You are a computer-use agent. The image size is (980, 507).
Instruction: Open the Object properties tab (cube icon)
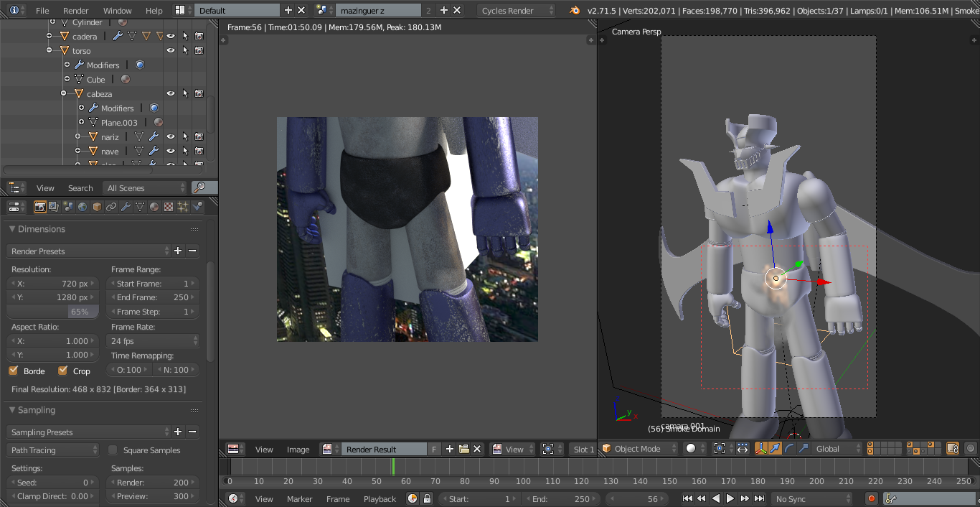[x=97, y=207]
